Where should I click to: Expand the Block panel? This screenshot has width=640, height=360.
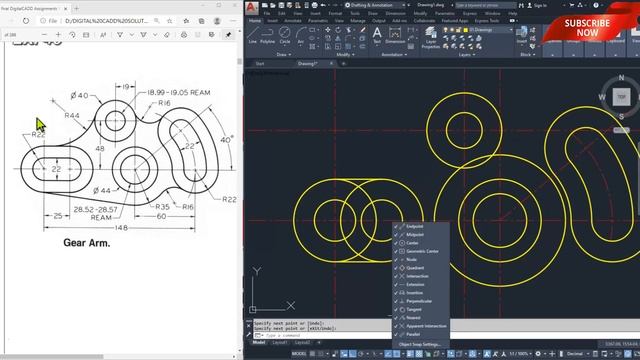click(x=528, y=54)
